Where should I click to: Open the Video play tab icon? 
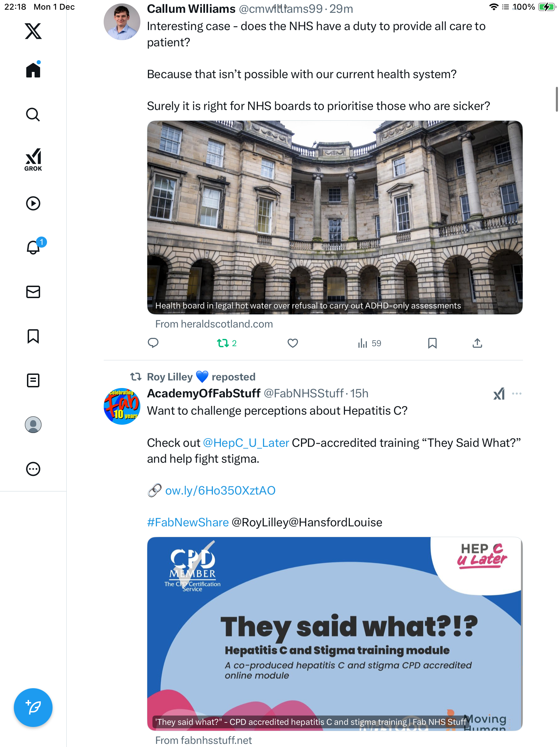tap(33, 203)
